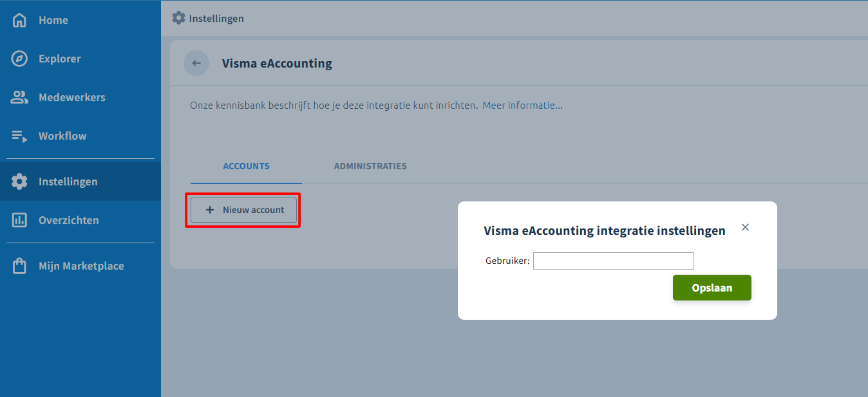868x397 pixels.
Task: Click the plus icon on Nieuw account
Action: click(209, 210)
